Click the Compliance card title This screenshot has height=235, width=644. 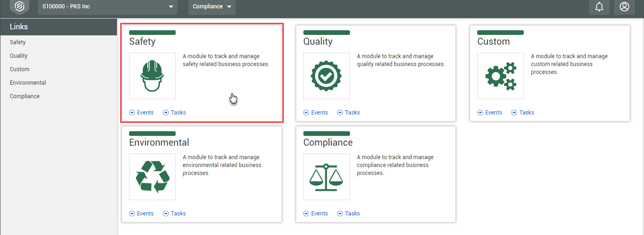(328, 143)
